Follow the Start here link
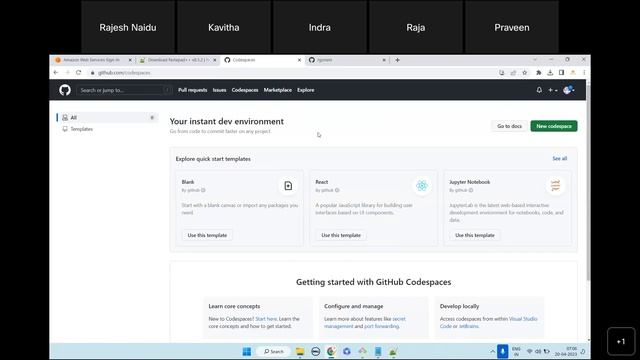This screenshot has height=360, width=640. [x=266, y=319]
